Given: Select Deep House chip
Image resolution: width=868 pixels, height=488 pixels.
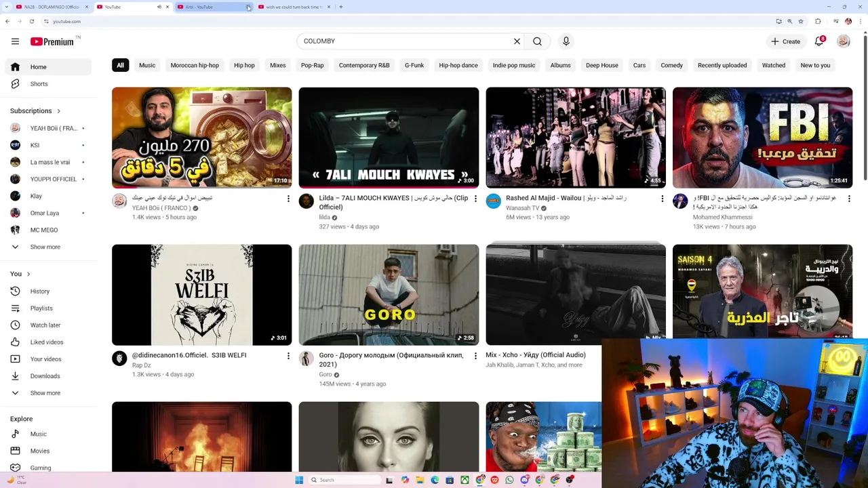Looking at the screenshot, I should coord(602,66).
